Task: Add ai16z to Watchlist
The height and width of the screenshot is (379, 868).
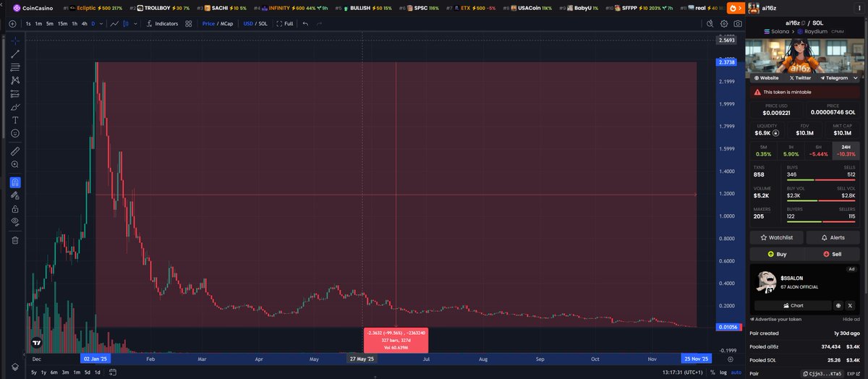Action: click(x=777, y=237)
